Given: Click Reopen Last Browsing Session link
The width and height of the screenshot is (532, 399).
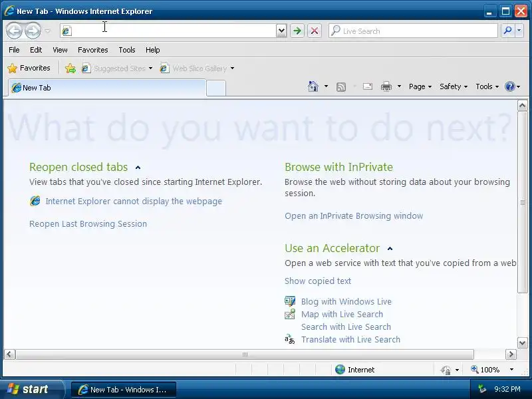Looking at the screenshot, I should pos(88,224).
